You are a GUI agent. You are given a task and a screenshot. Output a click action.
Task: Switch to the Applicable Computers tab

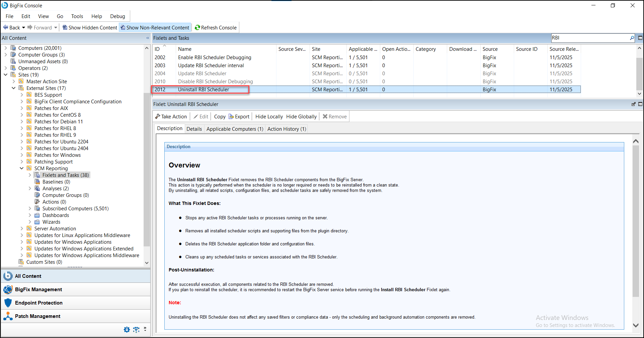234,129
